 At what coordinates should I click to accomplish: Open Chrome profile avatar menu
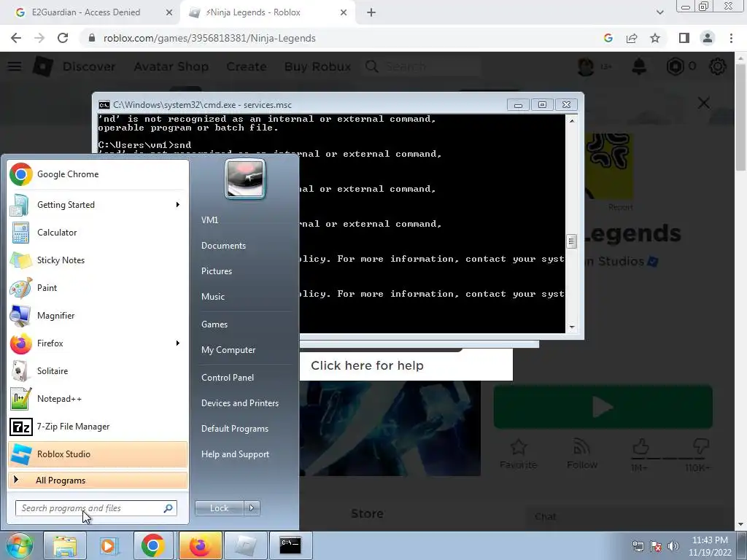[x=708, y=38]
